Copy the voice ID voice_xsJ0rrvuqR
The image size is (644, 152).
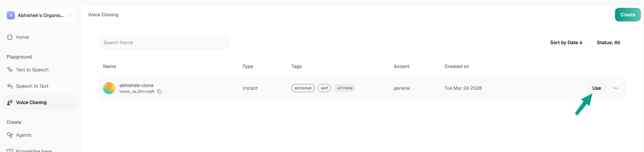point(159,91)
